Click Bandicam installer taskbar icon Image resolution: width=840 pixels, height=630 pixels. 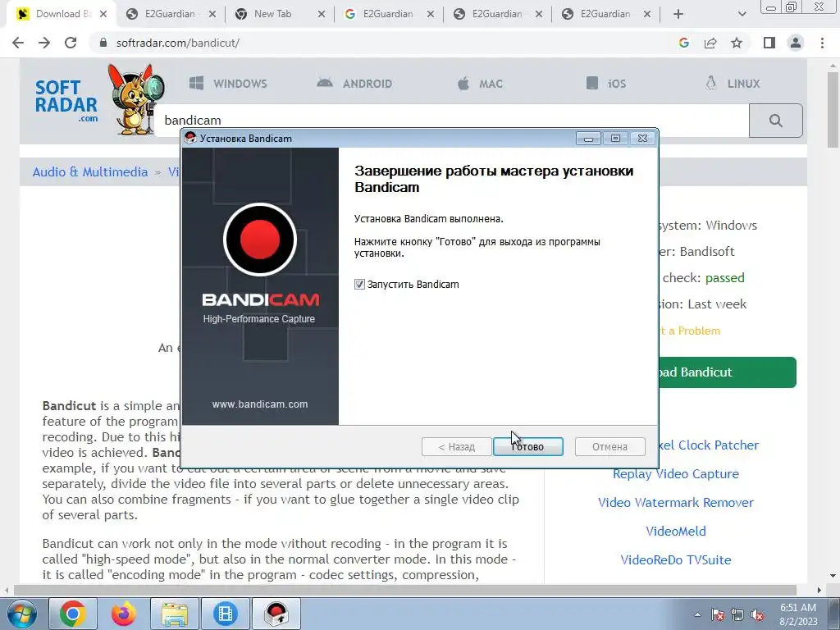click(x=276, y=614)
